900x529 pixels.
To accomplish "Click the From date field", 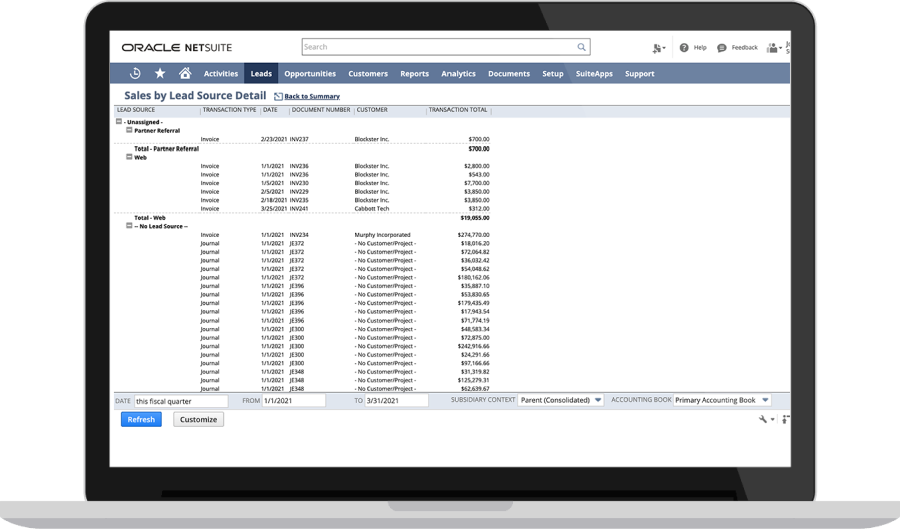I will (294, 400).
